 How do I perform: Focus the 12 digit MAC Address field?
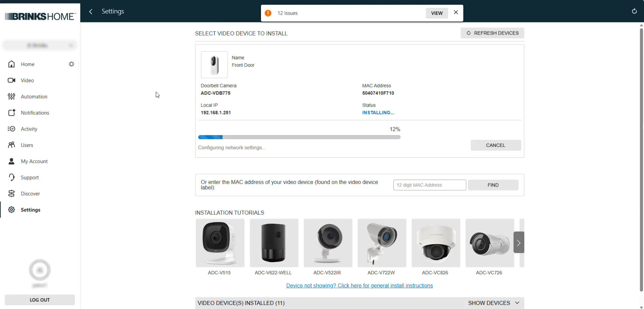[430, 185]
